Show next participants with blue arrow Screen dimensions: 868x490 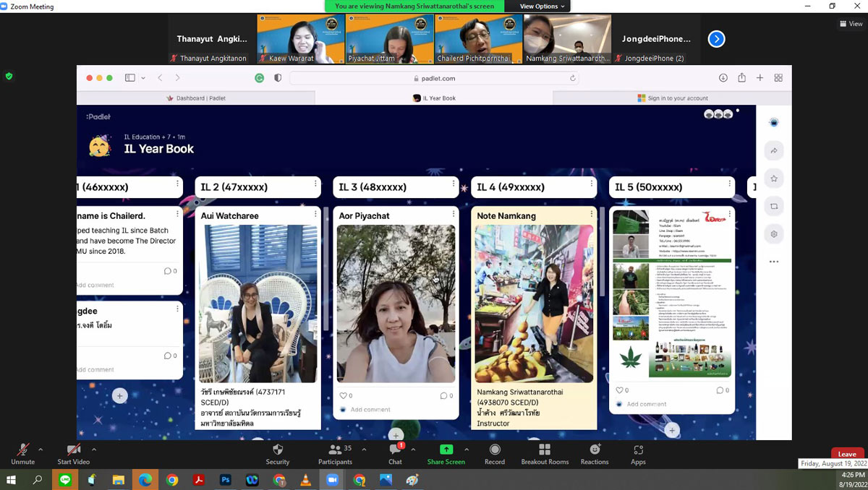coord(716,39)
